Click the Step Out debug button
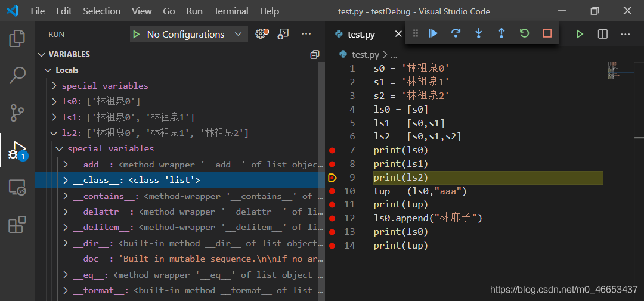644x301 pixels. click(501, 33)
